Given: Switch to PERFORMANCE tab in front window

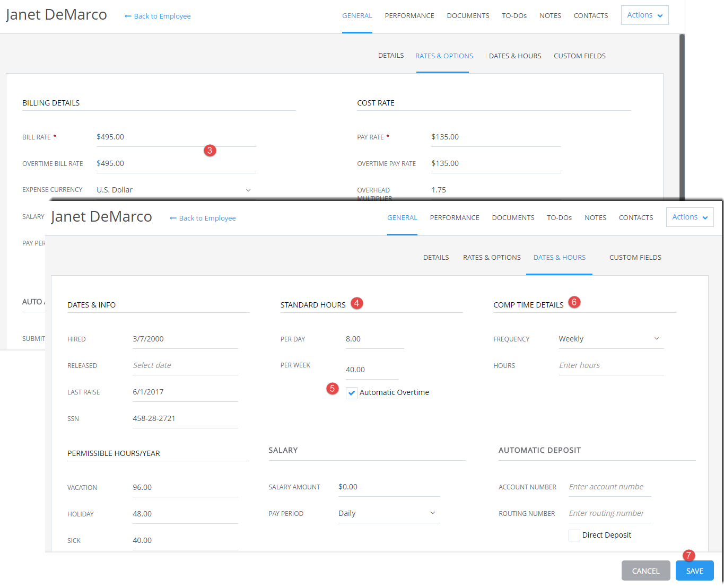Looking at the screenshot, I should click(455, 217).
